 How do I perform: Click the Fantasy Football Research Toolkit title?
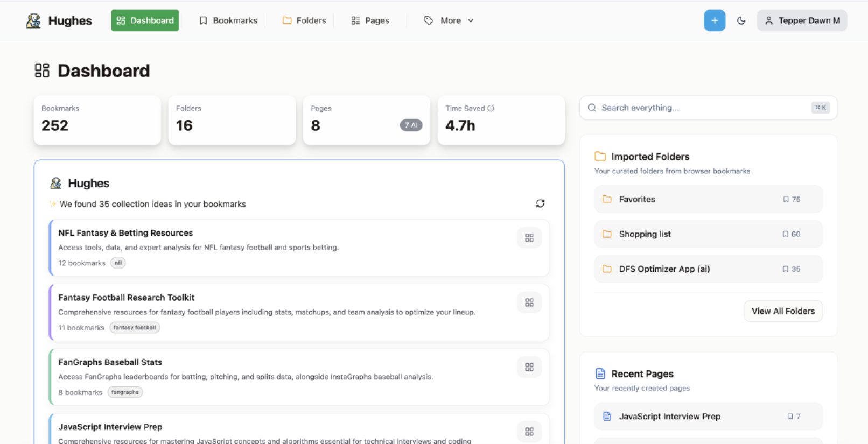click(127, 298)
